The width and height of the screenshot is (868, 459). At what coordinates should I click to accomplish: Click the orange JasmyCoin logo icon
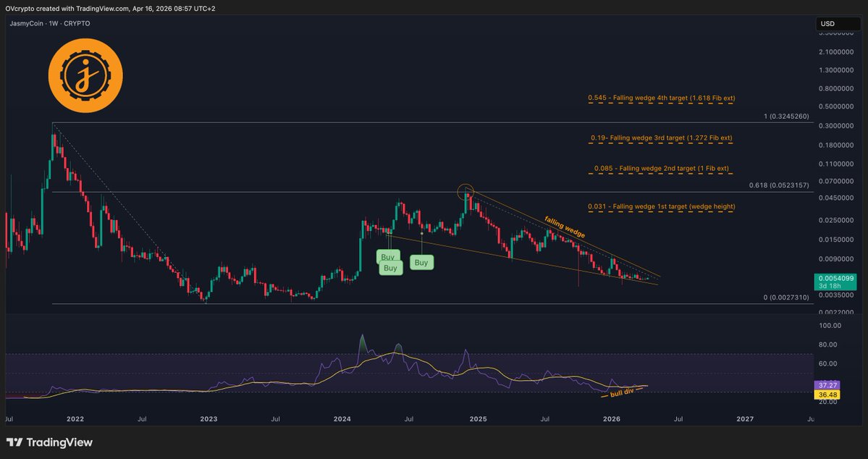(x=85, y=76)
